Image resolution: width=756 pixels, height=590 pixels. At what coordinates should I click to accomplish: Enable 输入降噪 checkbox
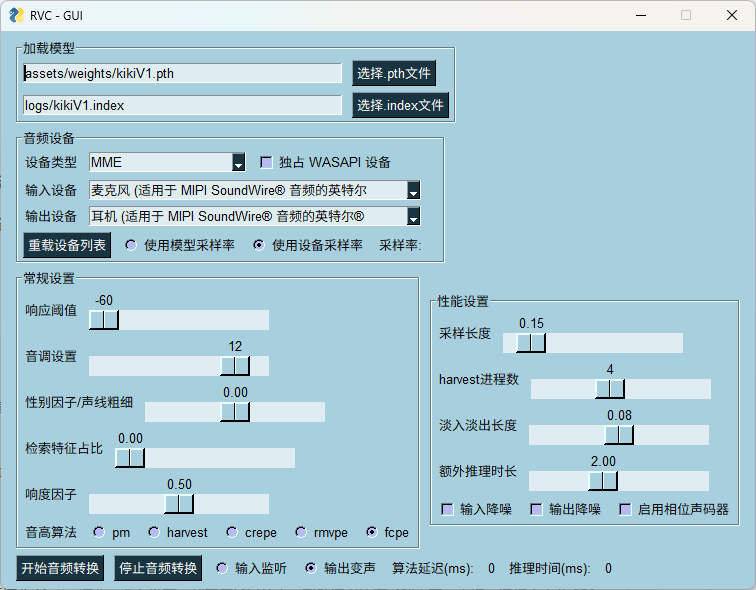coord(447,510)
